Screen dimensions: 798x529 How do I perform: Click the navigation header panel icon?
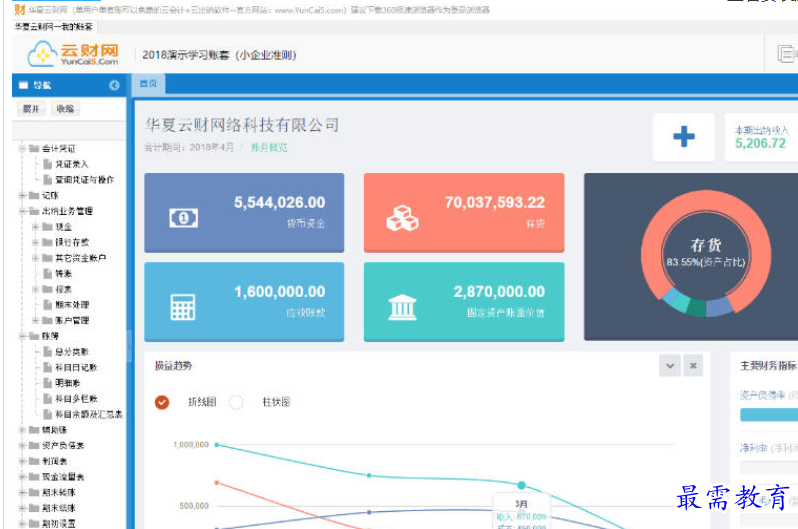pyautogui.click(x=23, y=85)
